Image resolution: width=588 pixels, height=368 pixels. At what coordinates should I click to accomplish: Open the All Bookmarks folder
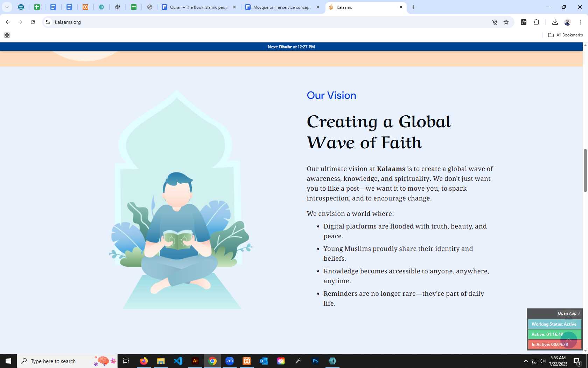565,35
